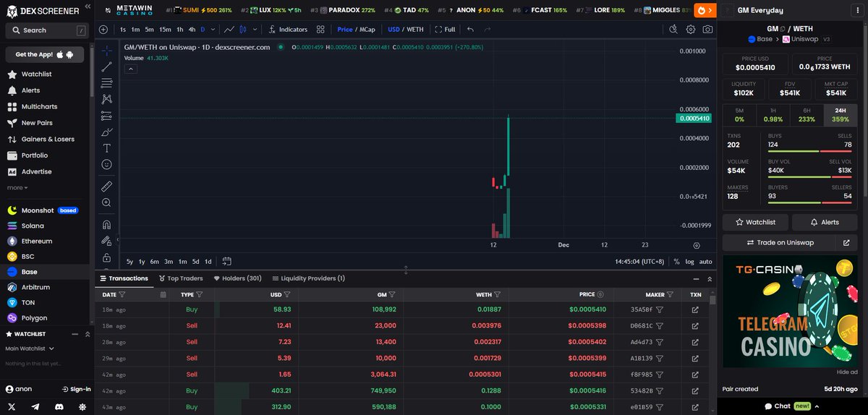Open Alerts in sidebar
This screenshot has width=868, height=415.
[x=30, y=90]
